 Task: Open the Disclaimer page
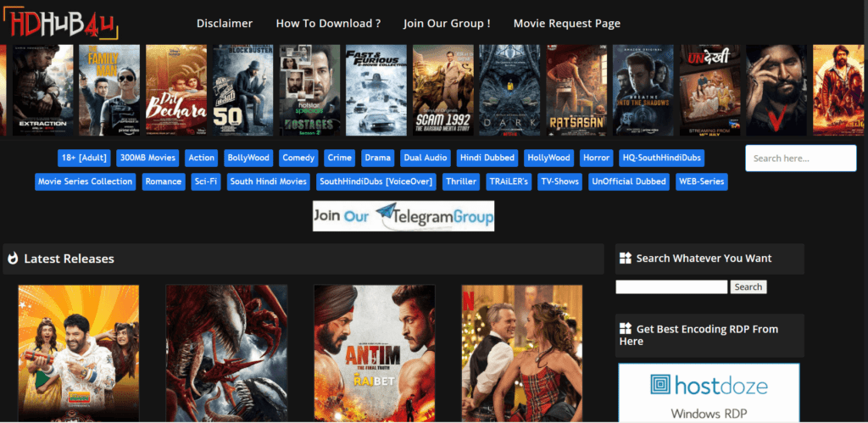[x=225, y=23]
